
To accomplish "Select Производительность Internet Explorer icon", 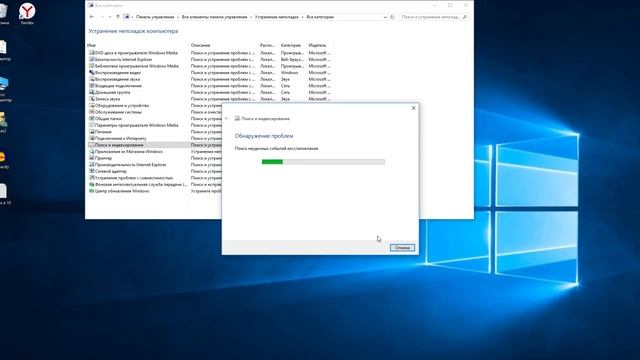I will (91, 164).
